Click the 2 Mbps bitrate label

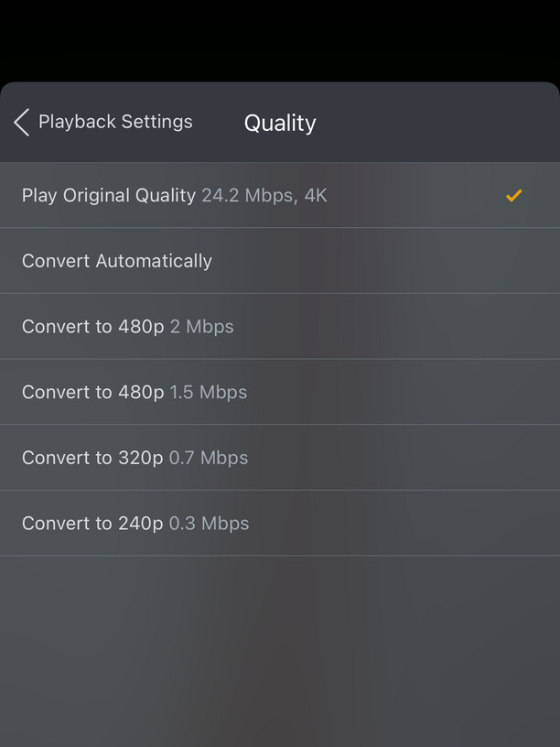coord(202,327)
